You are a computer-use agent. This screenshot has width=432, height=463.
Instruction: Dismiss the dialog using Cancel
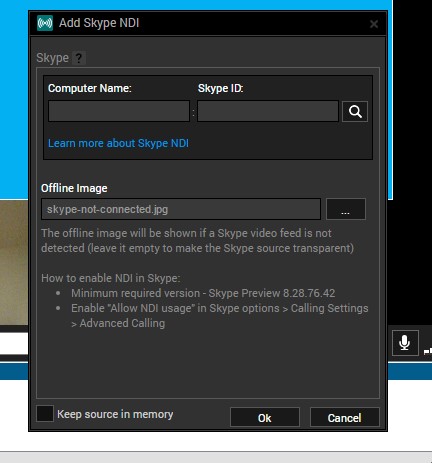coord(344,418)
